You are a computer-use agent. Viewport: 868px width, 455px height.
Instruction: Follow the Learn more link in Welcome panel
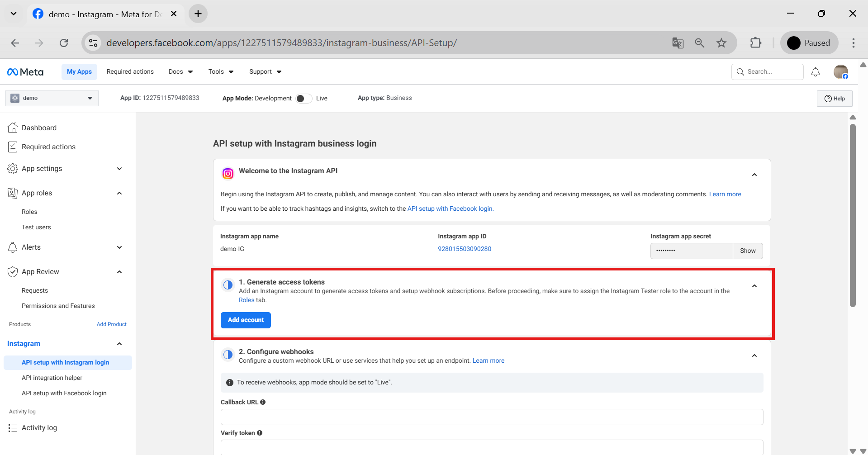(725, 194)
